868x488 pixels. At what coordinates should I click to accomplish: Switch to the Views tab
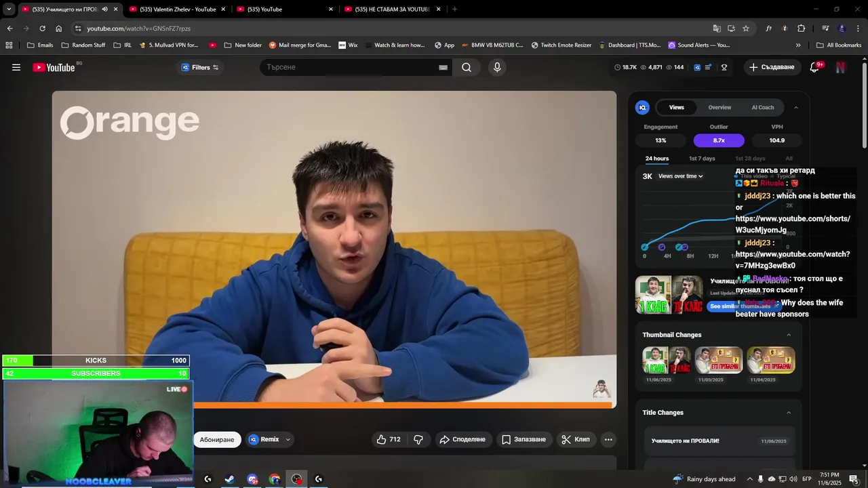[677, 107]
